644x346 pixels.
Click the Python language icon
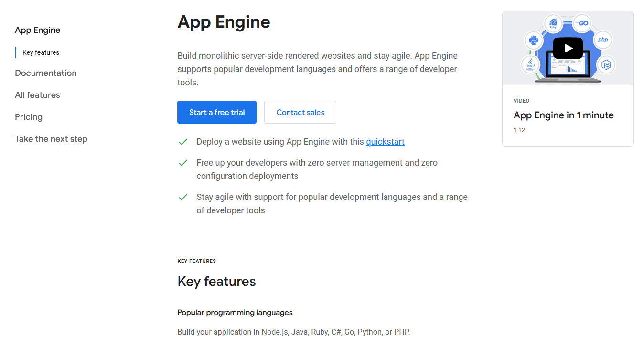click(x=533, y=41)
